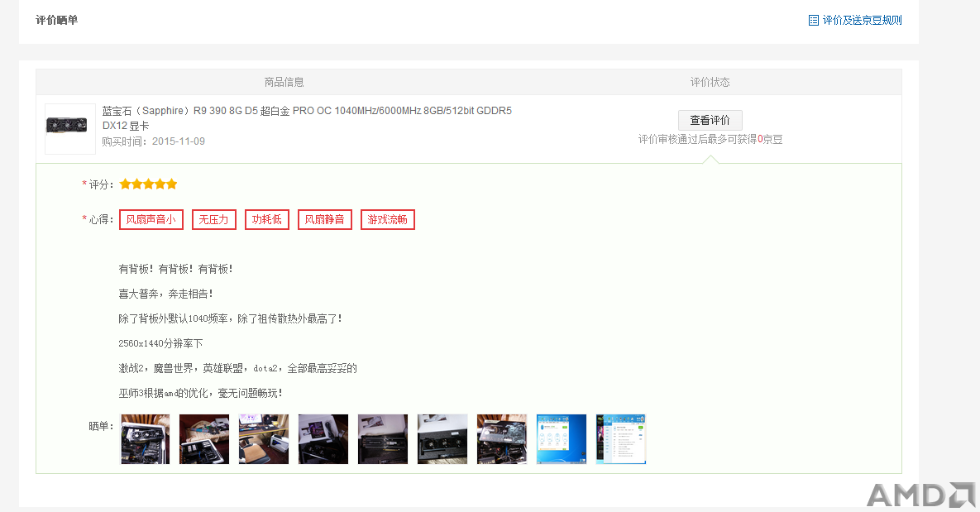Screen dimensions: 980x512
Task: Toggle the 功耗低 tag
Action: 267,219
